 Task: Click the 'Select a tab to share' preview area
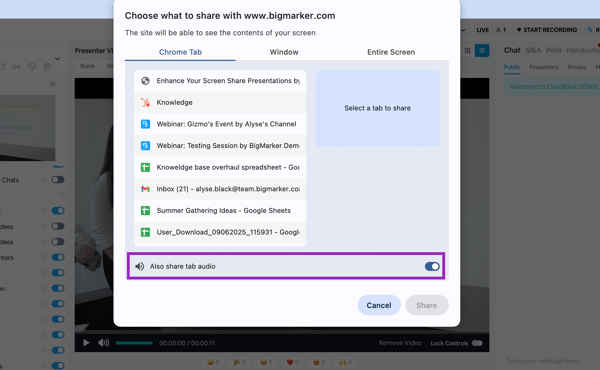pyautogui.click(x=377, y=108)
